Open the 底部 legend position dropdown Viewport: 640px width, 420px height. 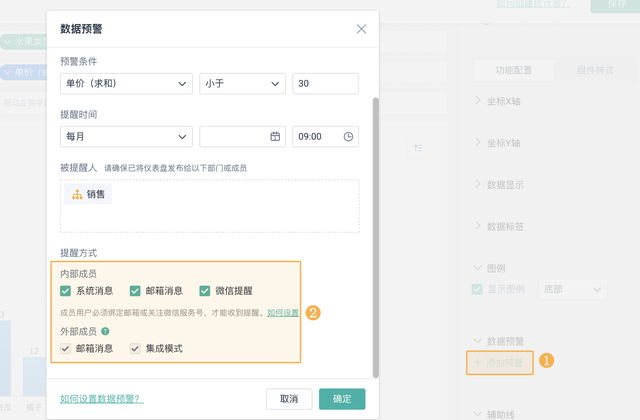click(573, 289)
